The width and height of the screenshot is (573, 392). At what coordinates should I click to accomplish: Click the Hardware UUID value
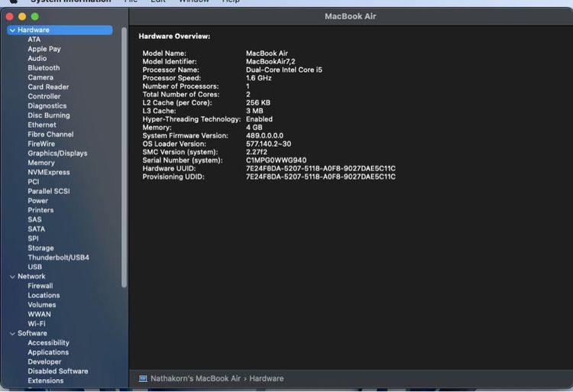pos(321,169)
